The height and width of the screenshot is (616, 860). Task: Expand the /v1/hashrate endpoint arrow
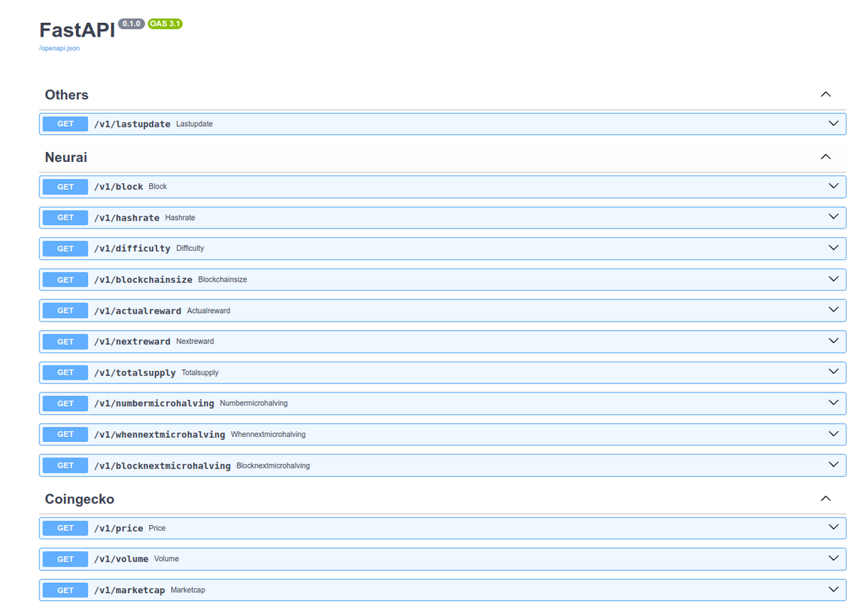833,217
